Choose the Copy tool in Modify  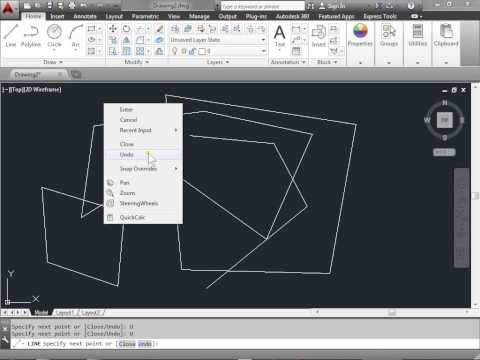pos(113,40)
